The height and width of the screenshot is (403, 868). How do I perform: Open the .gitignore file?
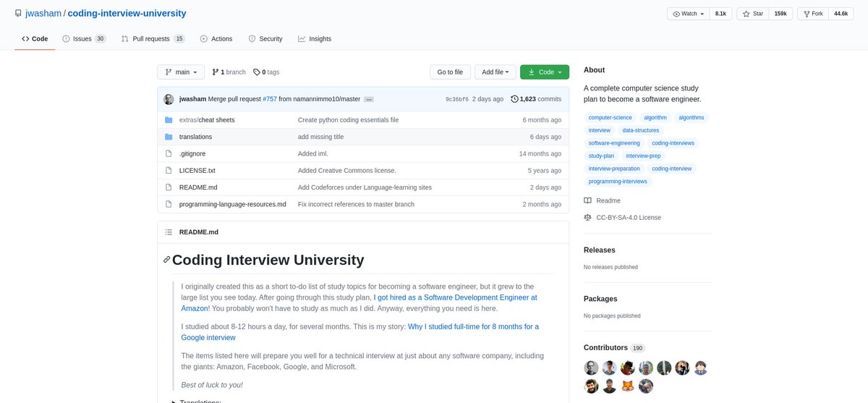click(192, 153)
